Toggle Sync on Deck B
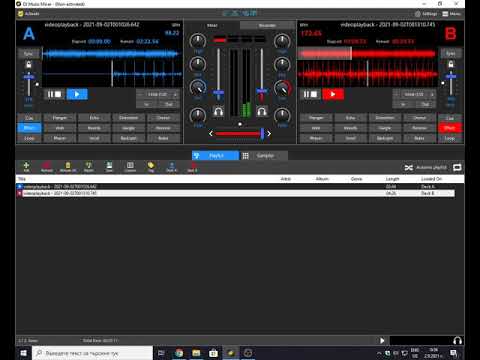 451,53
